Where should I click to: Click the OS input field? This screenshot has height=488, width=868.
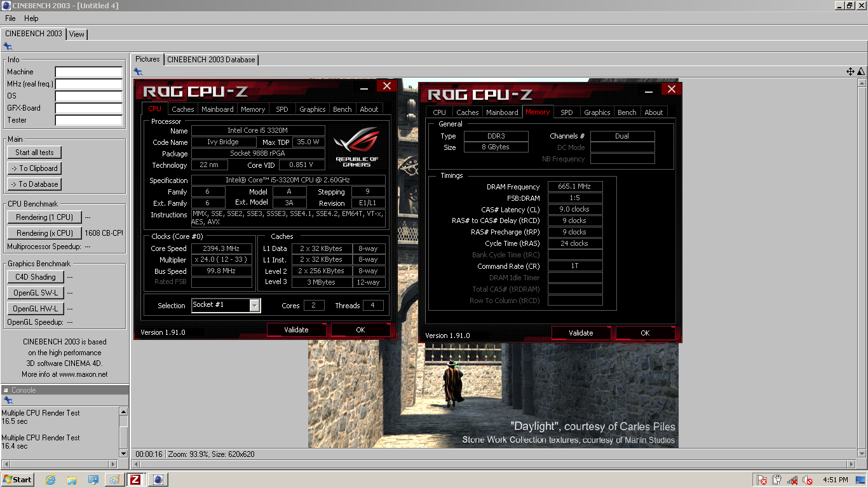pos(88,96)
